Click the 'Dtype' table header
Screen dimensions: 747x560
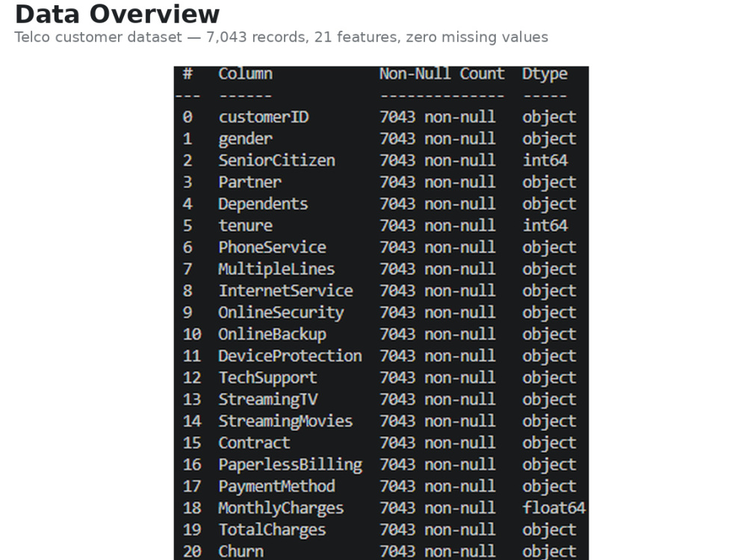click(545, 74)
